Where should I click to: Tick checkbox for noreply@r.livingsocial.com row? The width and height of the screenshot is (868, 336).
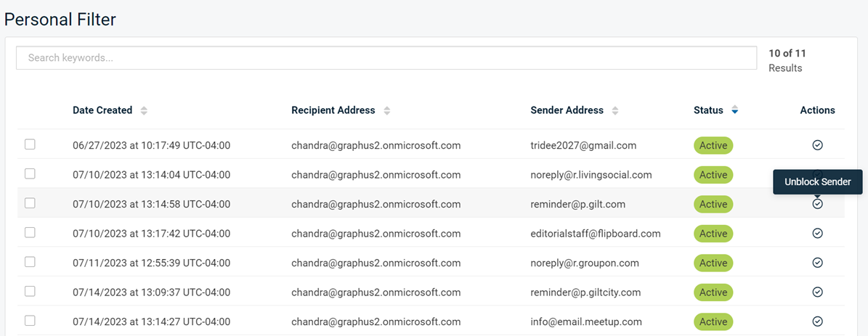[x=30, y=173]
